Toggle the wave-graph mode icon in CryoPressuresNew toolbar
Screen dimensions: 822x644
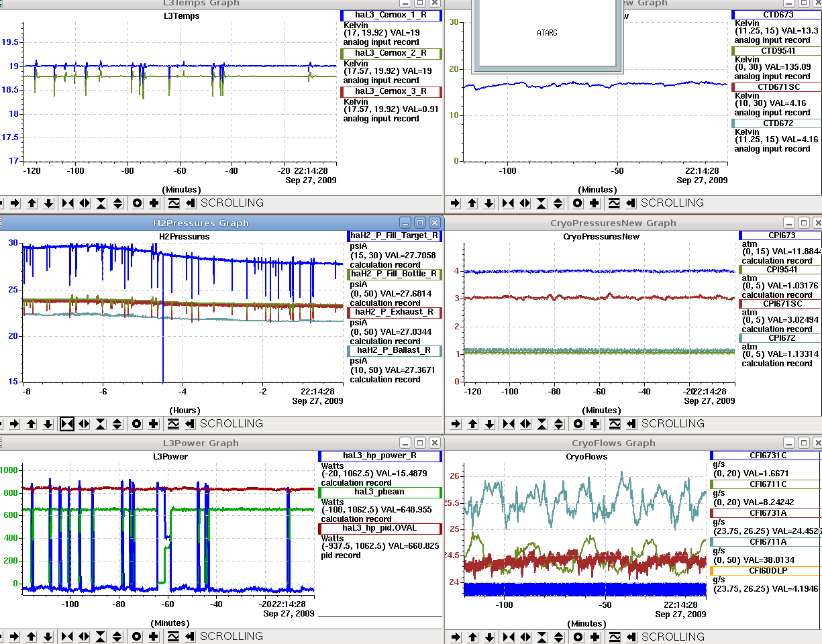pyautogui.click(x=615, y=423)
